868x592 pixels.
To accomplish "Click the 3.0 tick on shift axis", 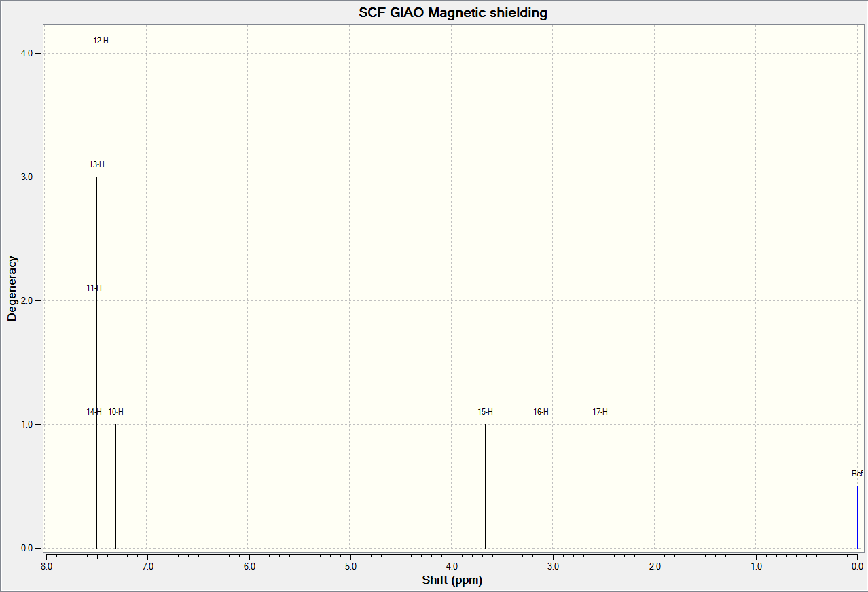I will (x=553, y=565).
